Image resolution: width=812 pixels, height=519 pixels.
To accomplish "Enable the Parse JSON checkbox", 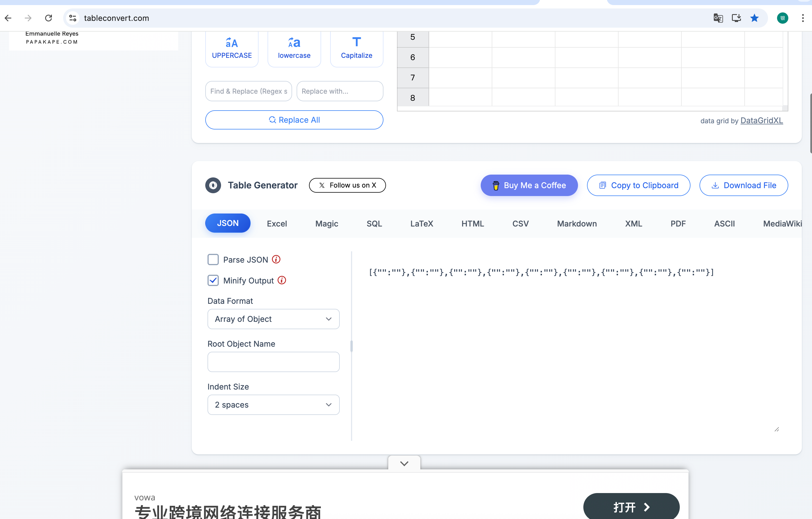I will pos(213,259).
